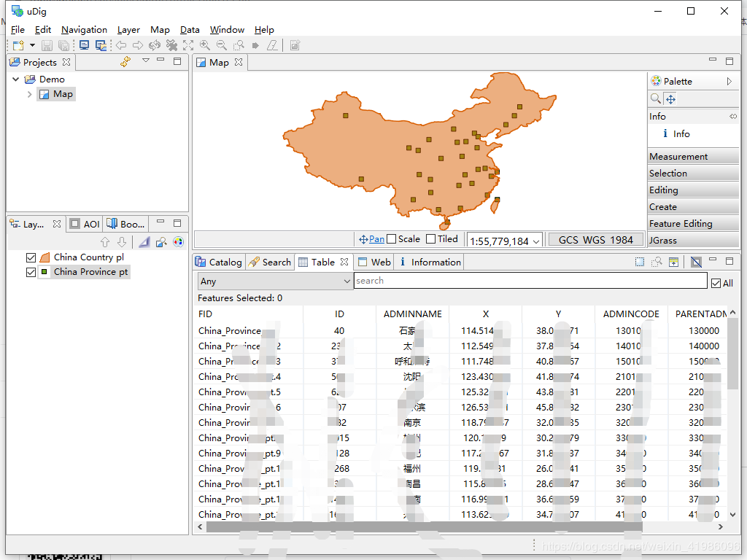Click the New project toolbar icon
This screenshot has height=560, width=747.
[18, 46]
